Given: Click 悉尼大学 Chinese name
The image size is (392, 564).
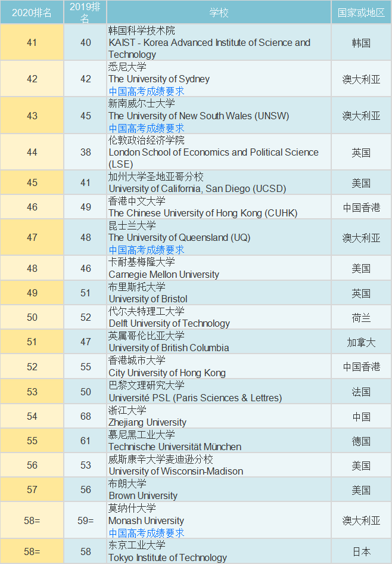Looking at the screenshot, I should tap(127, 67).
